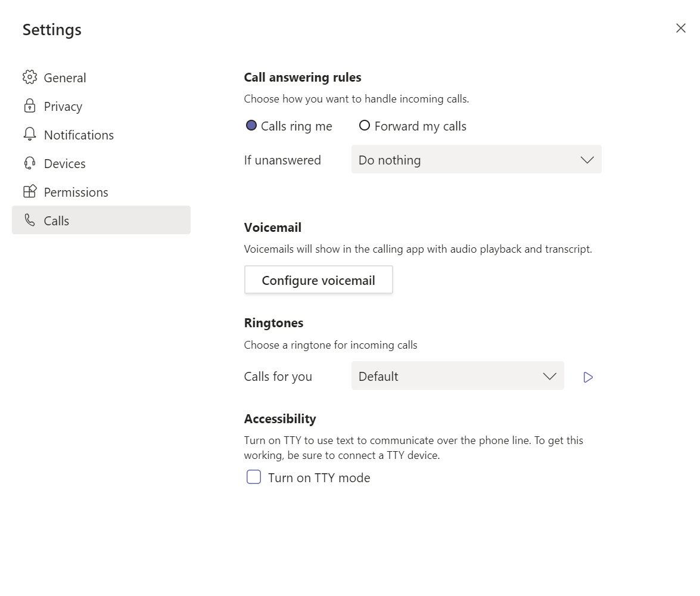700x596 pixels.
Task: Expand the Do nothing dropdown chevron
Action: pyautogui.click(x=587, y=160)
